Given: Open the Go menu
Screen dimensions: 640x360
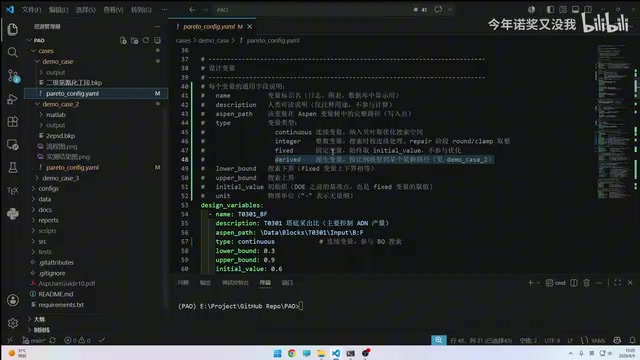Looking at the screenshot, I should point(141,9).
